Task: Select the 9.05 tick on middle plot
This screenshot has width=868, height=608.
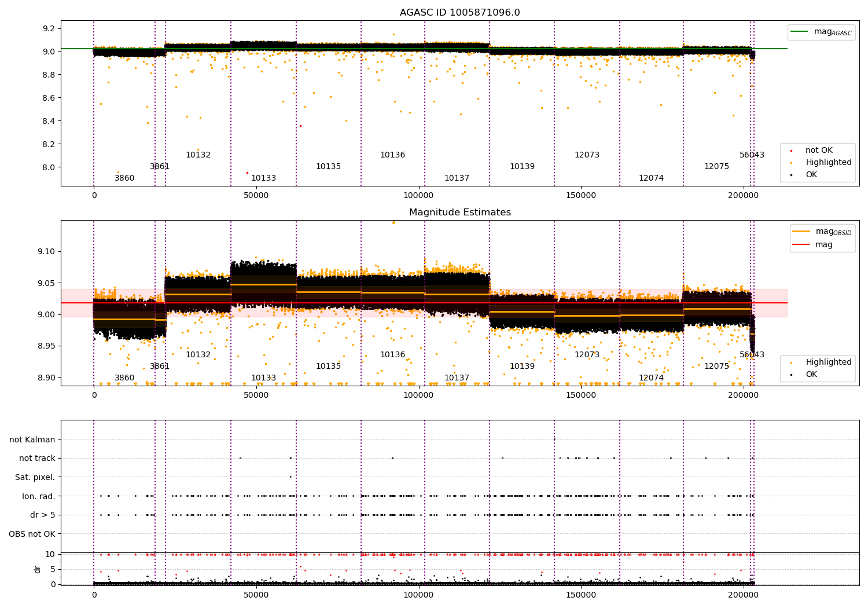Action: click(46, 283)
